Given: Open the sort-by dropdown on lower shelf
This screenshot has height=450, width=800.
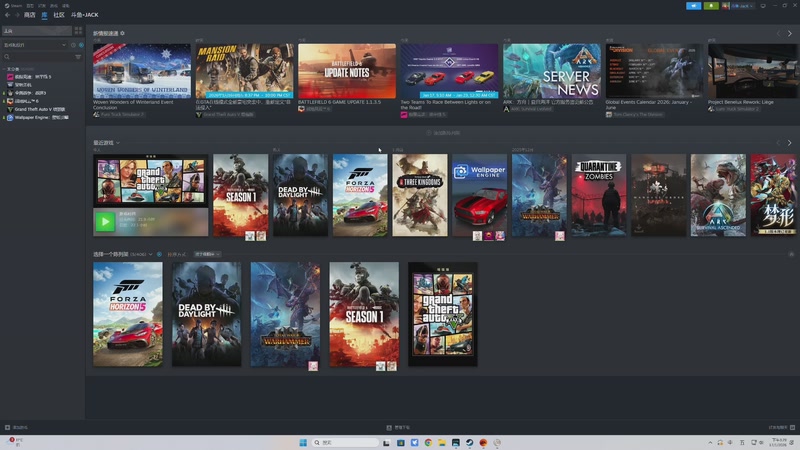Looking at the screenshot, I should tap(207, 254).
